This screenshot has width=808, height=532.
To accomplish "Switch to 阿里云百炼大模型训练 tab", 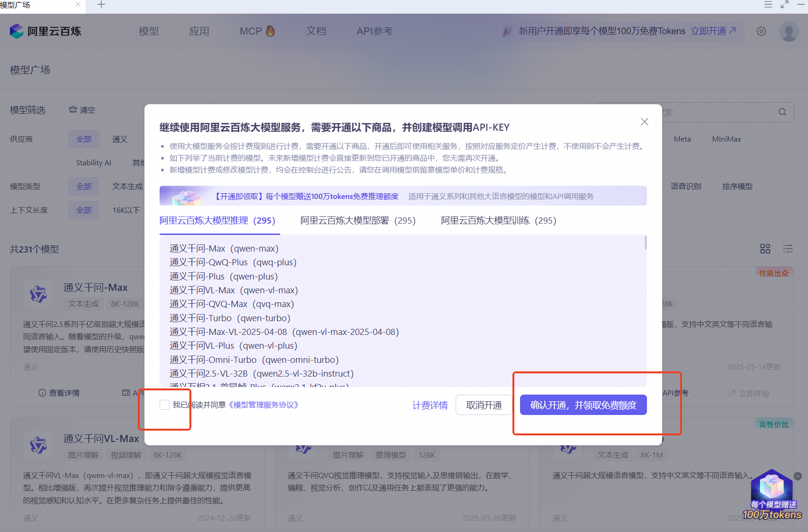I will coord(499,221).
